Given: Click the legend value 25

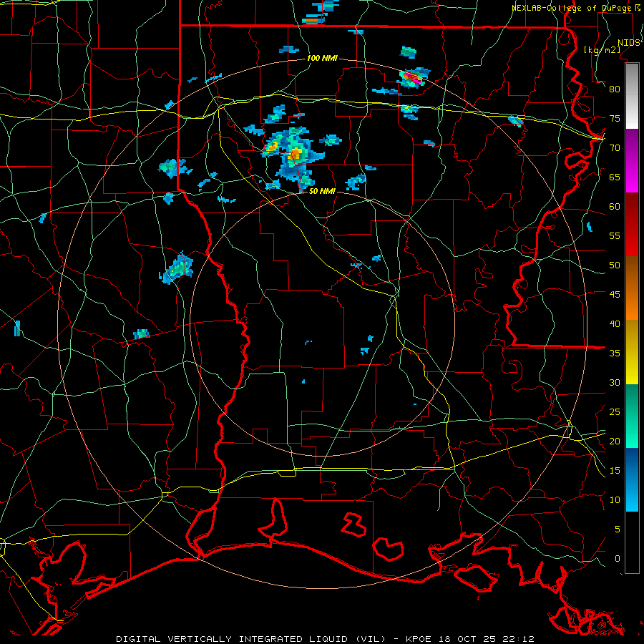Looking at the screenshot, I should [x=615, y=412].
